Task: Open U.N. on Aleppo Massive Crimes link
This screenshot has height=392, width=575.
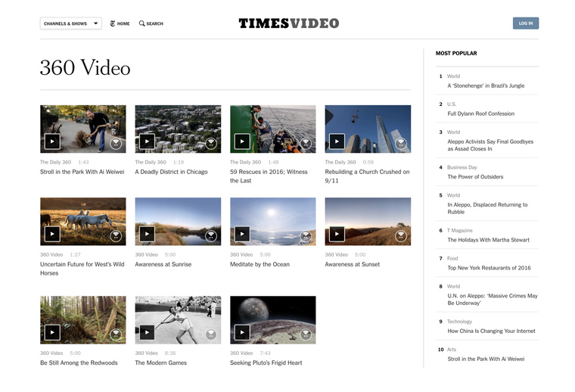Action: coord(493,299)
